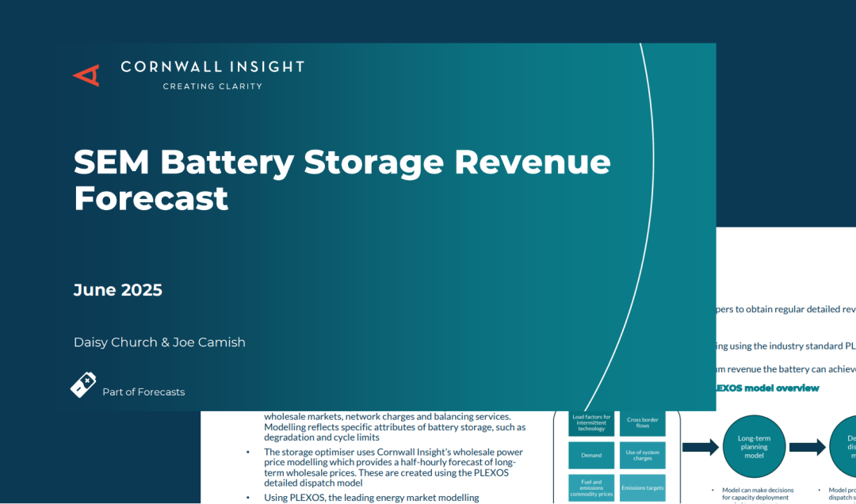Viewport: 856px width, 504px height.
Task: Click the June 2025 date text
Action: pos(118,290)
